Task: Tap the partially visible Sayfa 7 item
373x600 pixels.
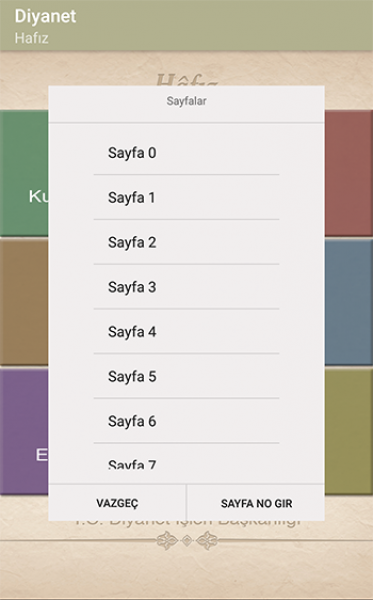Action: point(186,464)
